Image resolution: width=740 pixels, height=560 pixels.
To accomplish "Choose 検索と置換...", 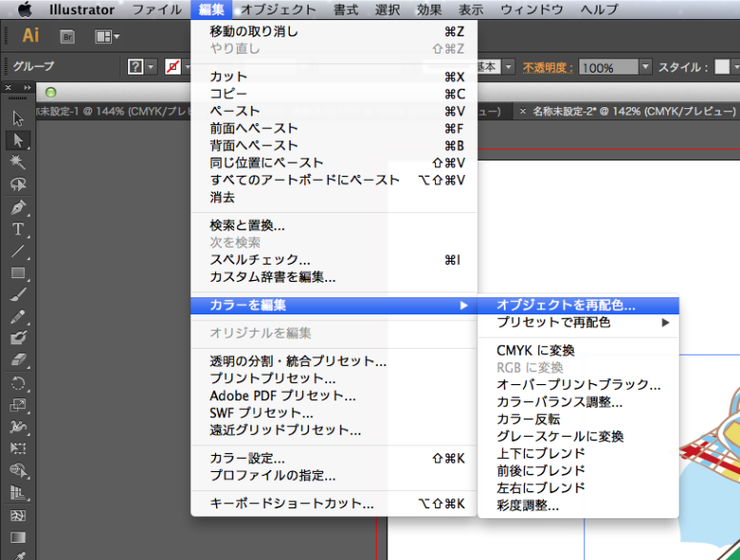I will (x=334, y=226).
